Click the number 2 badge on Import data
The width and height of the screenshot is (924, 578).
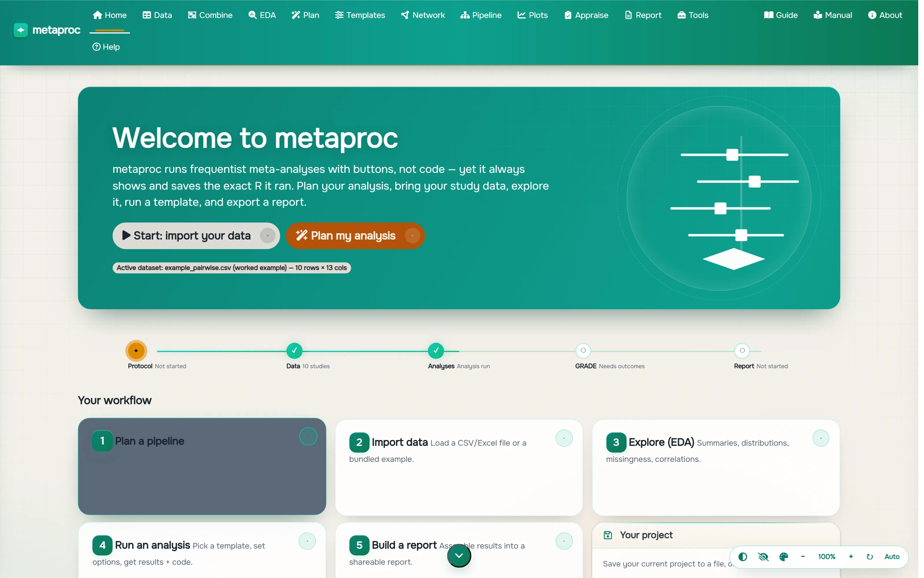click(x=359, y=442)
